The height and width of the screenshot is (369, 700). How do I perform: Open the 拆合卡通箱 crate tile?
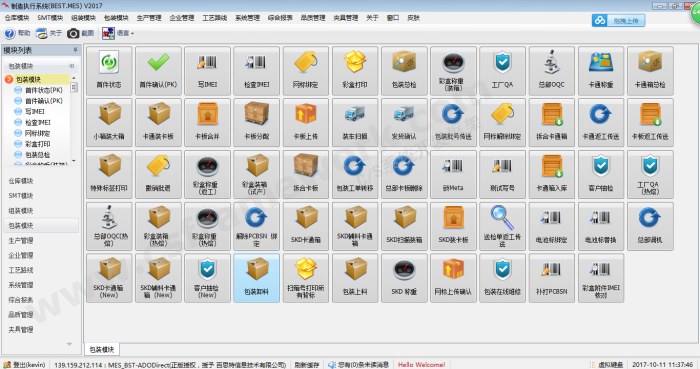(x=552, y=122)
